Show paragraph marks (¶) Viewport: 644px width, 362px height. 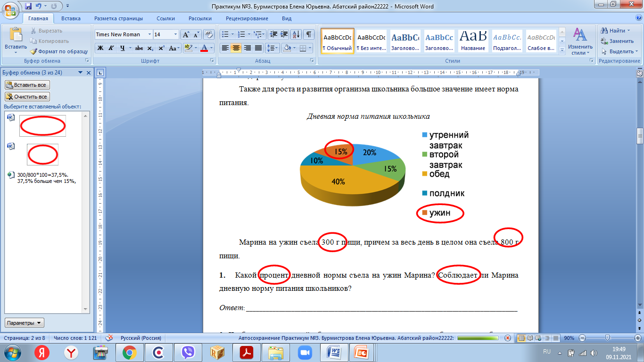tap(309, 34)
